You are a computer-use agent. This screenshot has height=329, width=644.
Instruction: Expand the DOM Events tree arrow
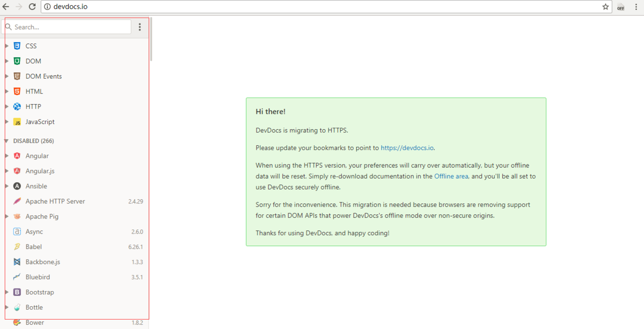6,76
